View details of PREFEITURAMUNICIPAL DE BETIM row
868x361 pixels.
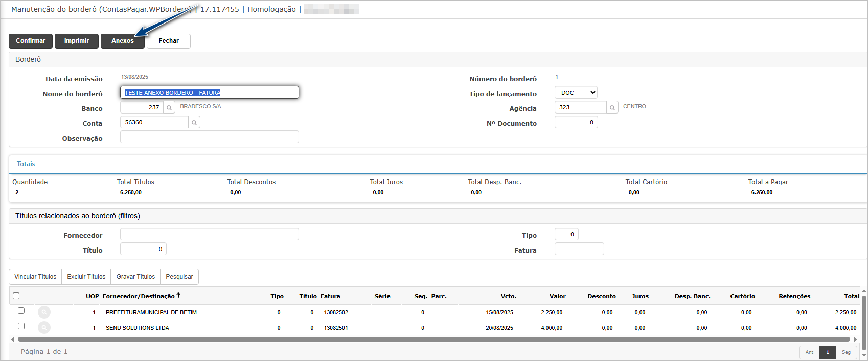[x=44, y=312]
